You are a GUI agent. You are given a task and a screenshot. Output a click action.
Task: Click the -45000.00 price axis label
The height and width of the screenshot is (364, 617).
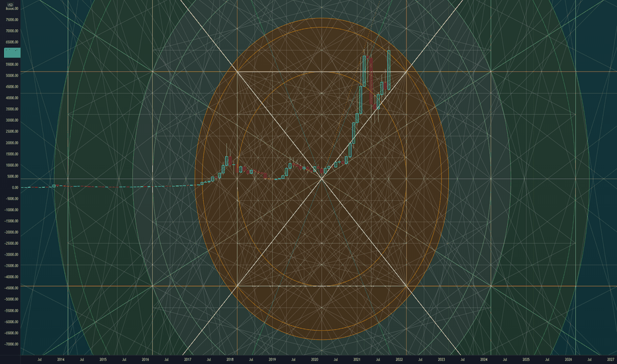11,288
